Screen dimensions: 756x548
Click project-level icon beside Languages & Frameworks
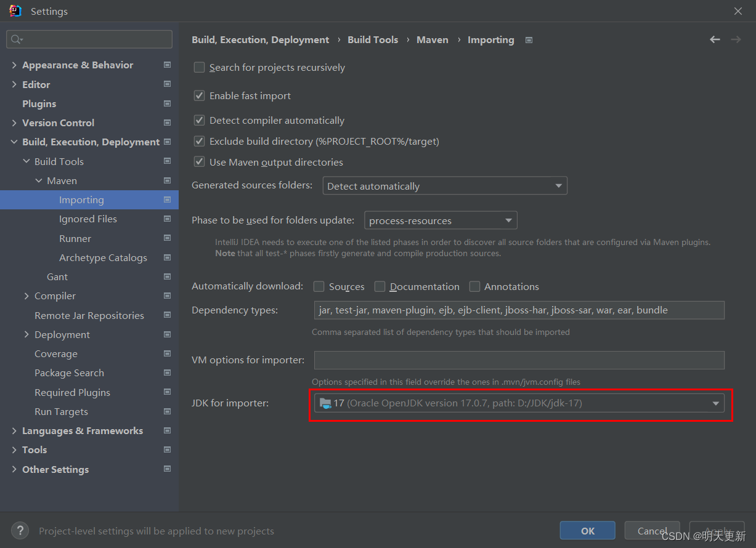(167, 430)
